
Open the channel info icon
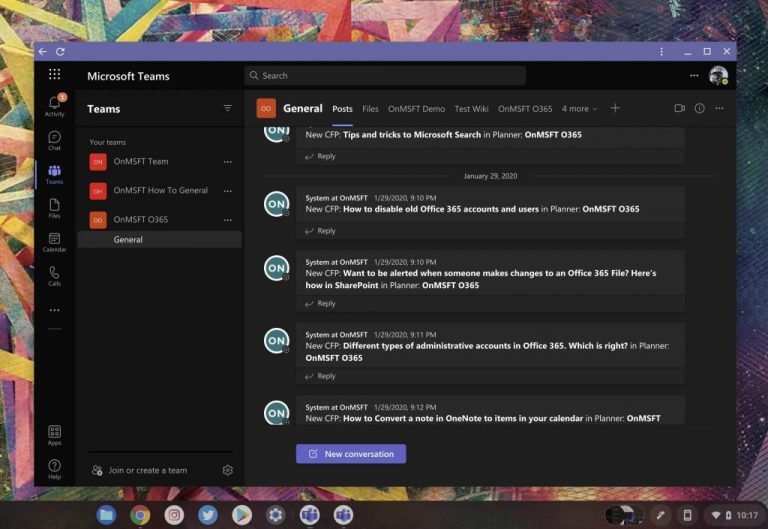pyautogui.click(x=699, y=108)
